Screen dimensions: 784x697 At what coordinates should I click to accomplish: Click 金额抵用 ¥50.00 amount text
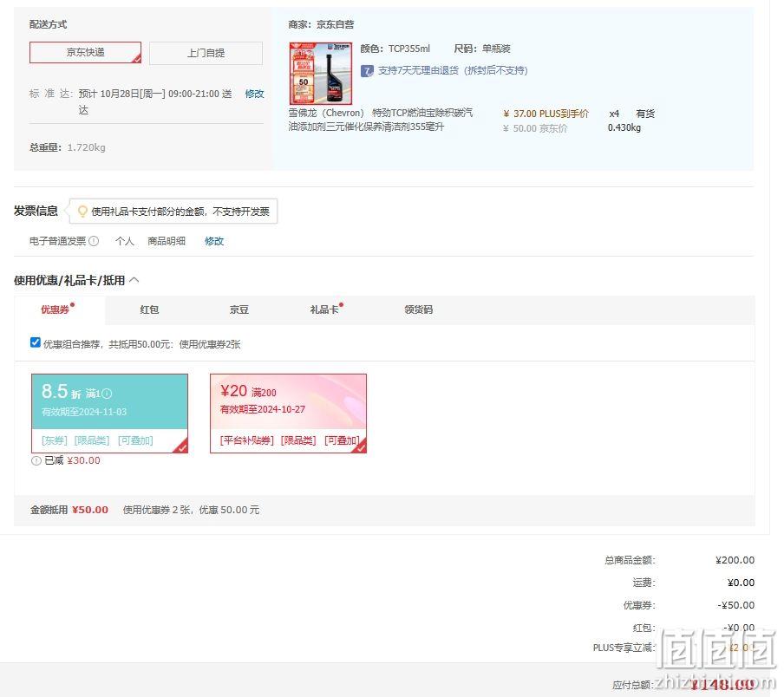pyautogui.click(x=69, y=510)
